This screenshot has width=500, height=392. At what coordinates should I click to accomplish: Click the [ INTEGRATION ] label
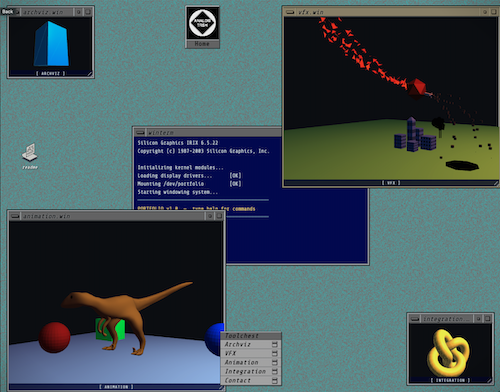pos(450,380)
